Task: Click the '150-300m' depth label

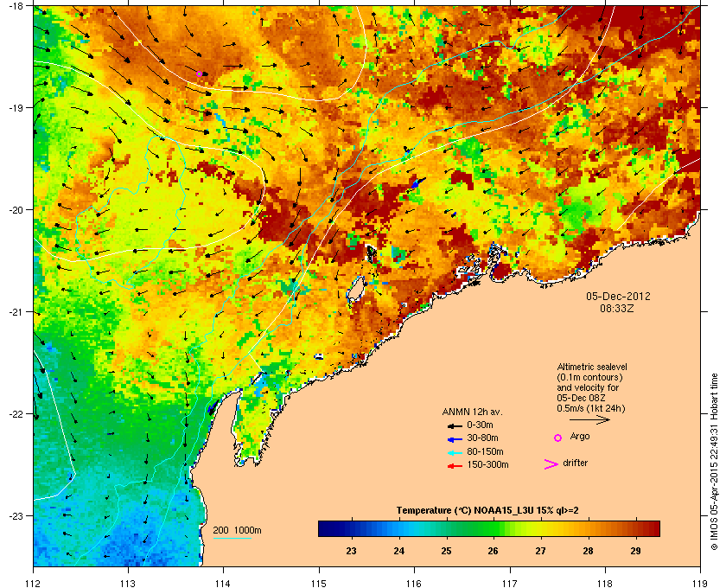Action: click(487, 464)
